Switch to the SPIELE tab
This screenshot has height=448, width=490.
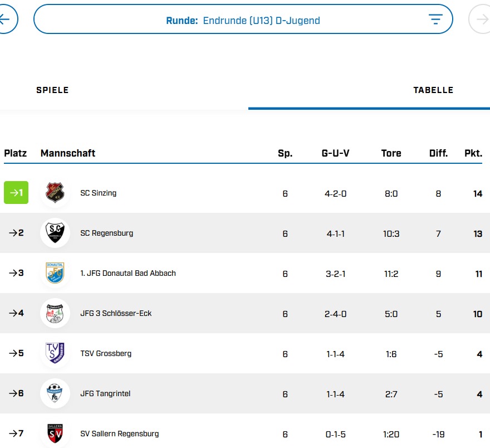(52, 90)
